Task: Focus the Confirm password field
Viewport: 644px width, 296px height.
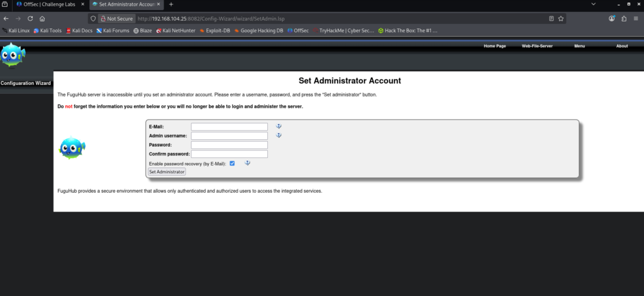Action: tap(229, 154)
